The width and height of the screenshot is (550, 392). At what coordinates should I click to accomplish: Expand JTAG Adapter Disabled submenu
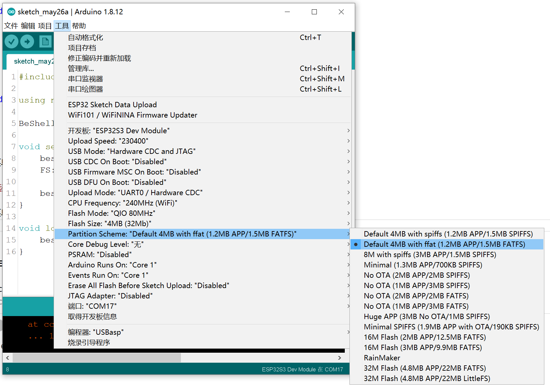click(x=203, y=296)
